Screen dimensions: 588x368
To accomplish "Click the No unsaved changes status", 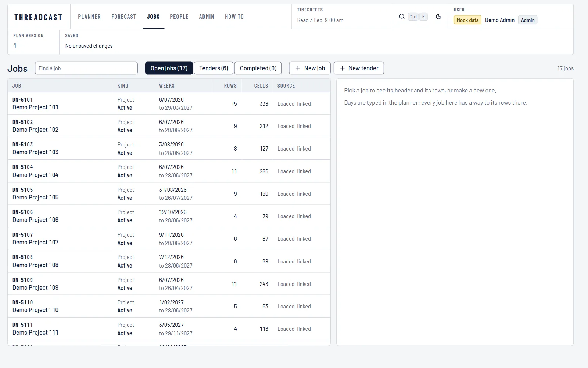I will click(x=89, y=46).
